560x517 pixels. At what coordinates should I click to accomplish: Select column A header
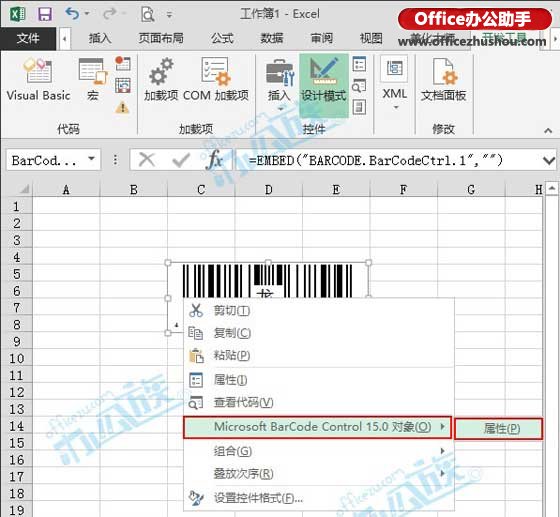(x=66, y=189)
